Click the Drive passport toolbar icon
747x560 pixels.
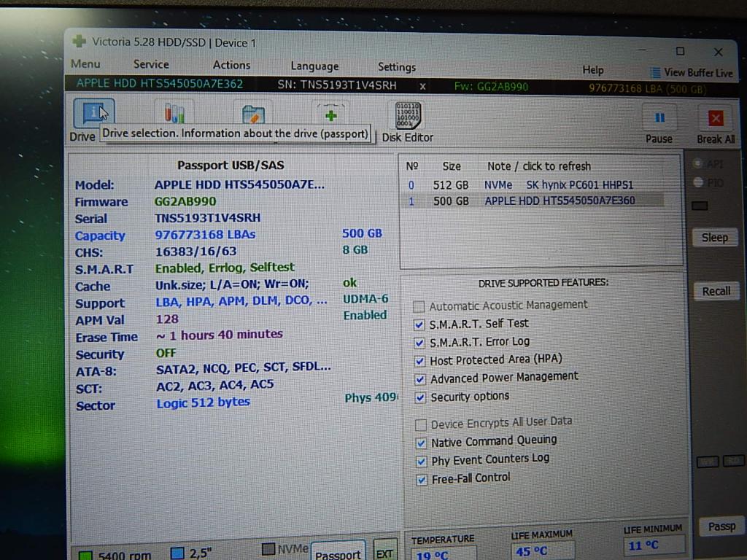(94, 113)
